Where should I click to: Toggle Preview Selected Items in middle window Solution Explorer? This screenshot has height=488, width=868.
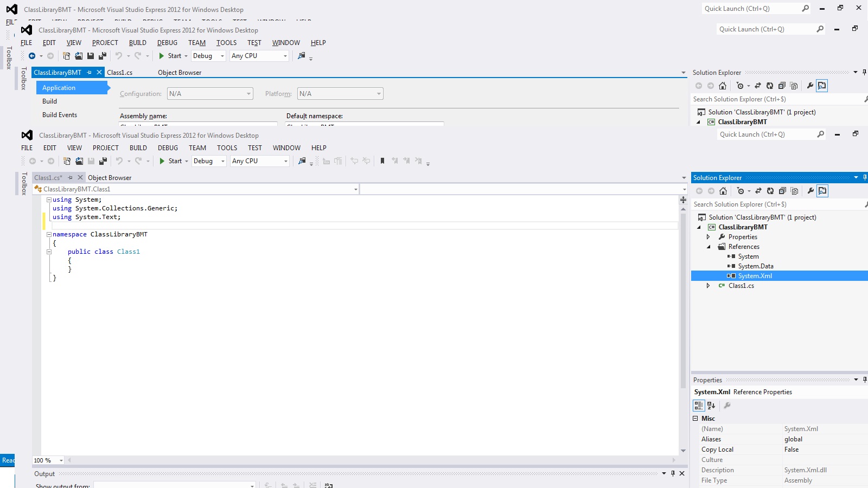(822, 86)
